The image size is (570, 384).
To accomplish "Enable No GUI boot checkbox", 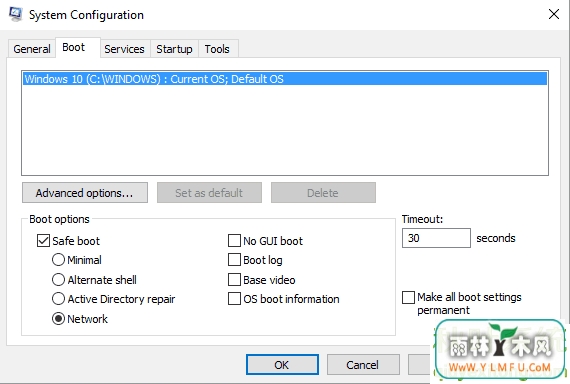I will (x=234, y=241).
